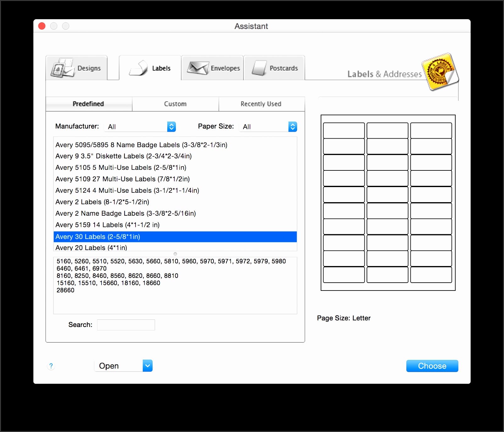Image resolution: width=504 pixels, height=432 pixels.
Task: Click the Envelopes mail icon
Action: [x=198, y=68]
